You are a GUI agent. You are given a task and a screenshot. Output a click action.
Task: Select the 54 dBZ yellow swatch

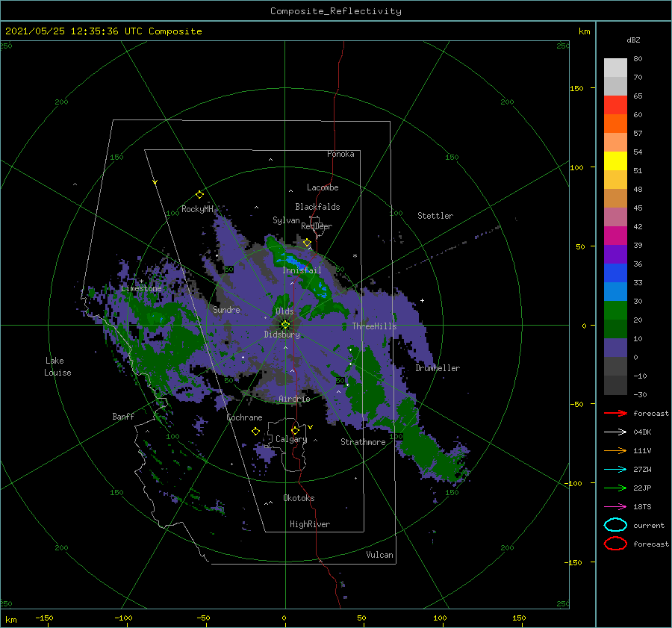tap(615, 161)
